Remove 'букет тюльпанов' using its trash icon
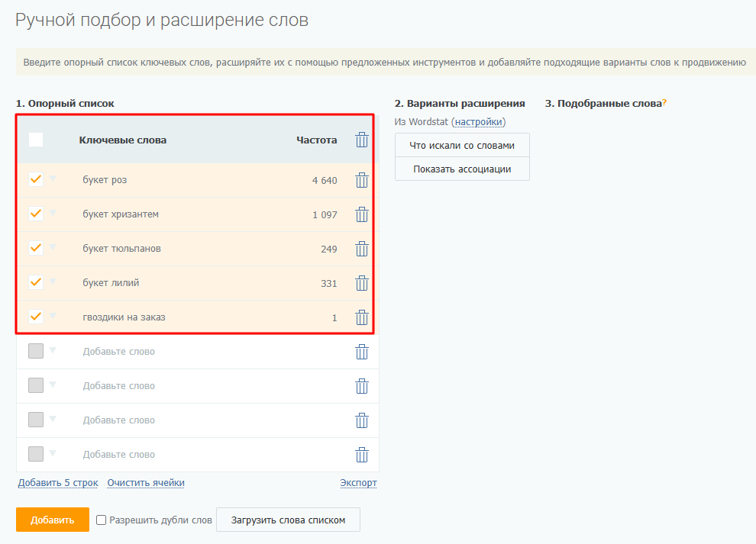756x544 pixels. [362, 249]
